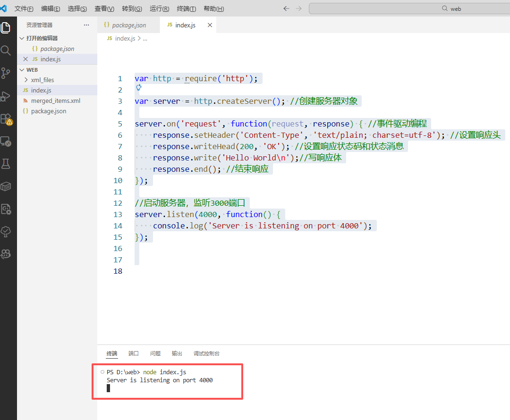Click the lightbulb code action icon

click(139, 88)
